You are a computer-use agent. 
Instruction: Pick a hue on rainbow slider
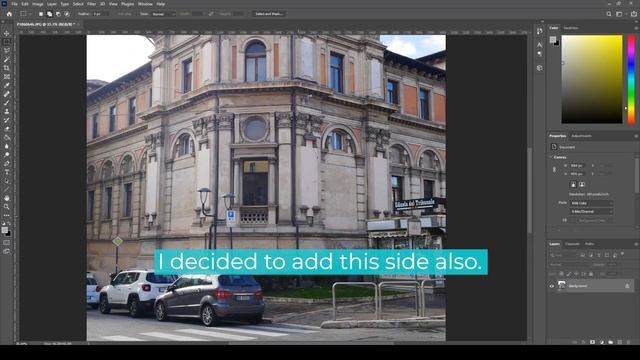631,79
